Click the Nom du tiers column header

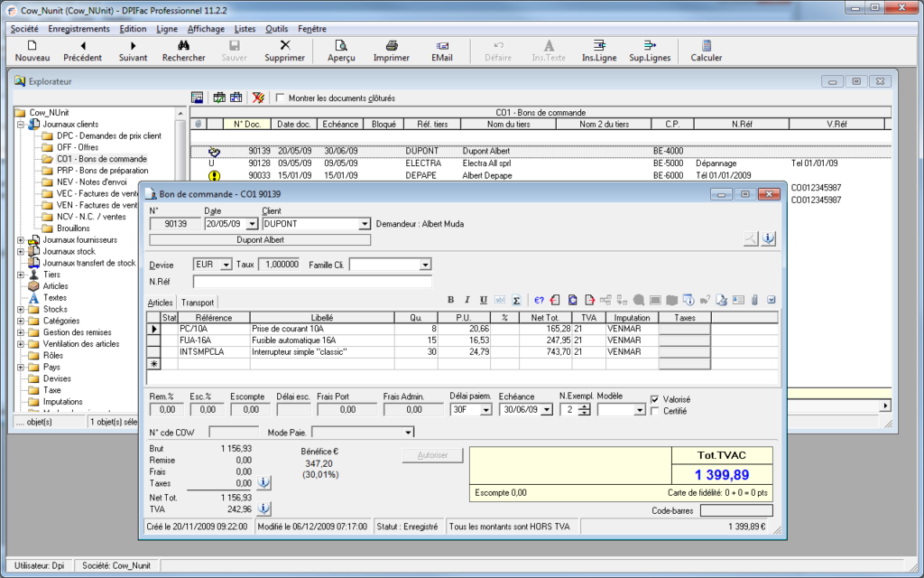click(x=509, y=124)
